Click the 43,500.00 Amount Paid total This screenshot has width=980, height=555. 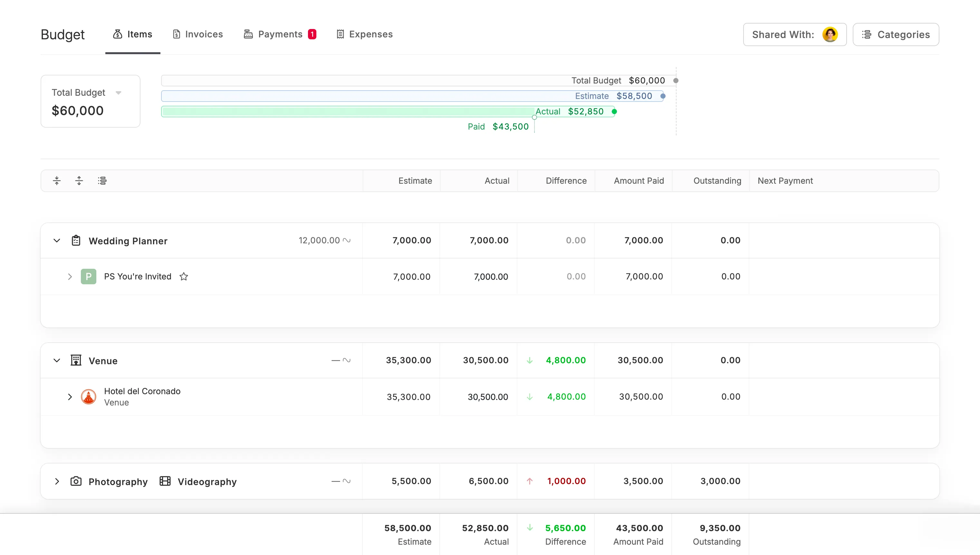(639, 528)
